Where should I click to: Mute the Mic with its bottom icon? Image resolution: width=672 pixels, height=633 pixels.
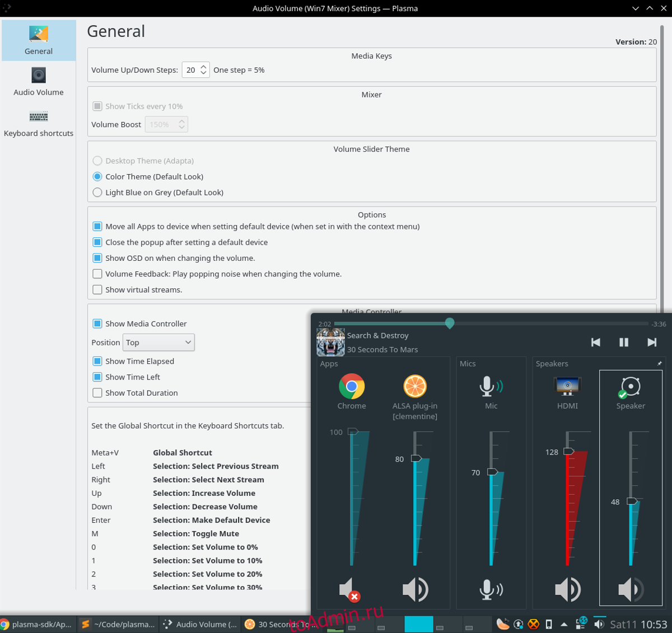[491, 589]
